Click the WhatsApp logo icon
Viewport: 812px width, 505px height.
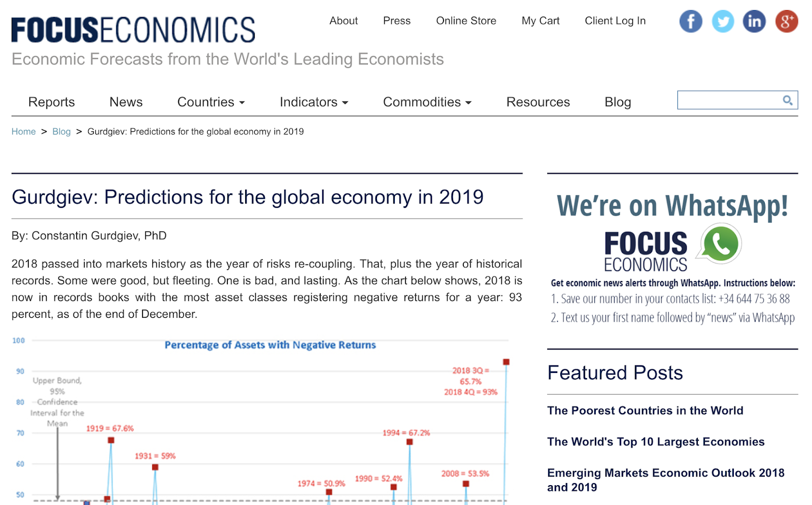720,244
